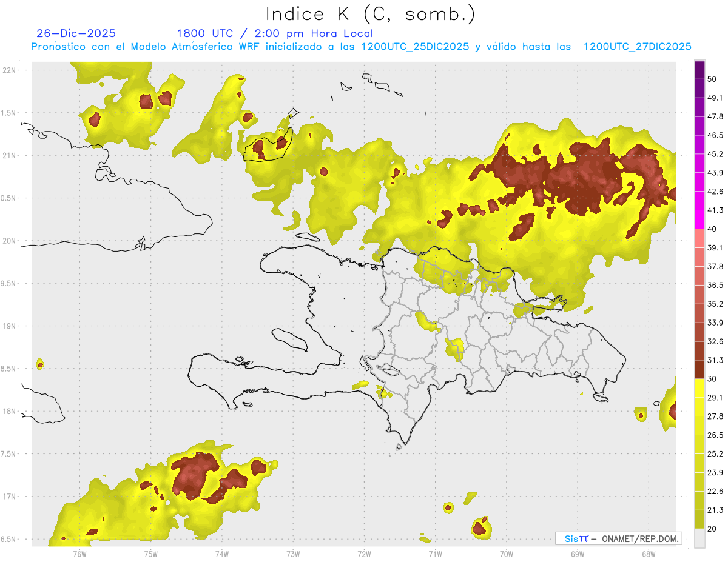Click the colorbar value label '21.3'
This screenshot has height=562, width=728.
pyautogui.click(x=715, y=510)
